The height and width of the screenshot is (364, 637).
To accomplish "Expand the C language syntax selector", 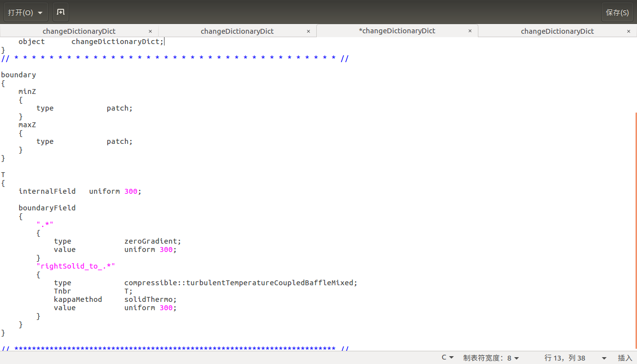I will [x=448, y=358].
